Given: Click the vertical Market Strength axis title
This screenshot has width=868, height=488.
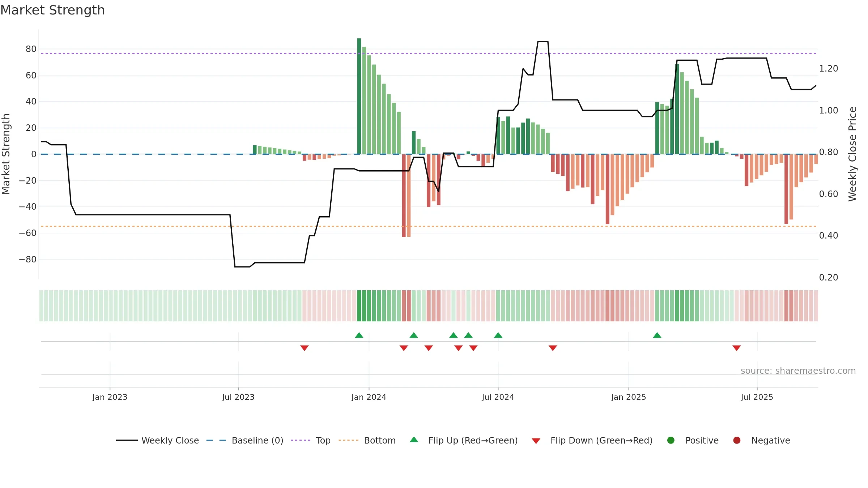Looking at the screenshot, I should (6, 154).
